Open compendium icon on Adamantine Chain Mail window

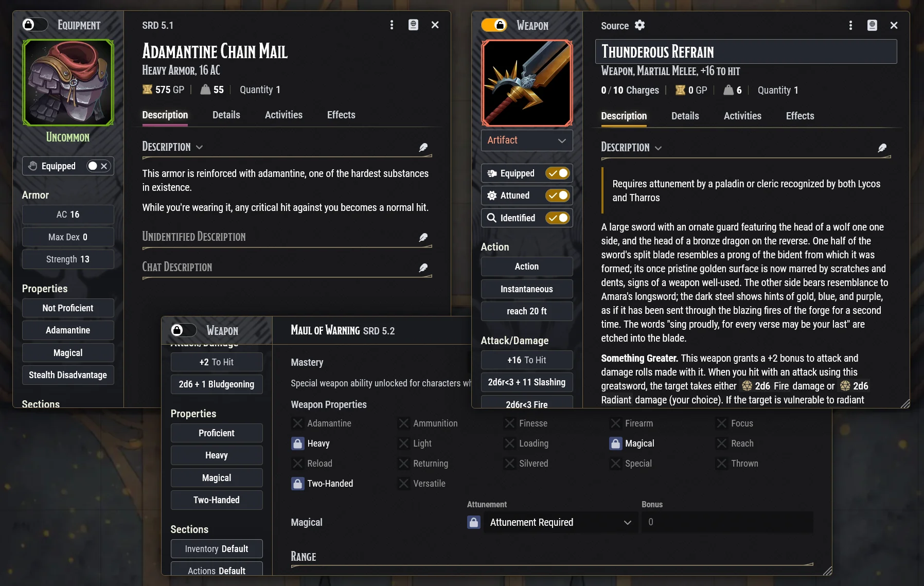413,25
